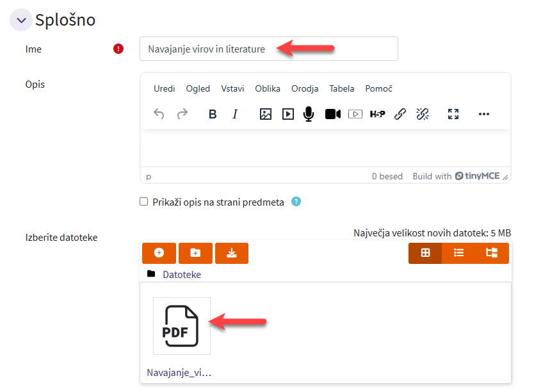550x392 pixels.
Task: Open the Oblika menu in the editor
Action: (x=268, y=88)
